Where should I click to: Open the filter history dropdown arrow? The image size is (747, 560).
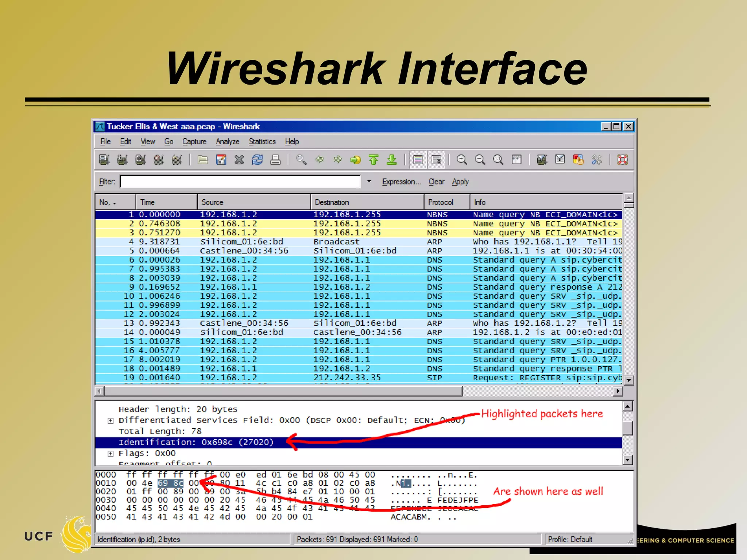tap(369, 181)
